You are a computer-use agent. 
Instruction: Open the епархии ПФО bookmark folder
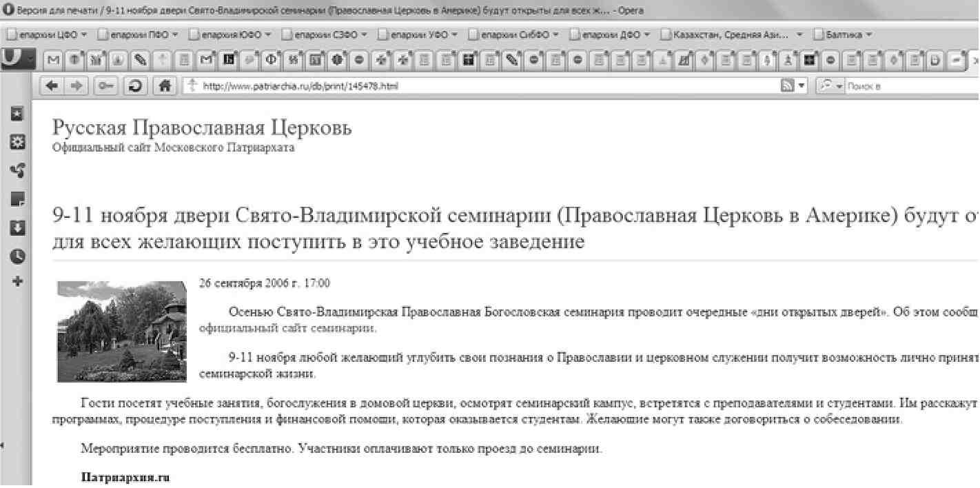(x=138, y=34)
